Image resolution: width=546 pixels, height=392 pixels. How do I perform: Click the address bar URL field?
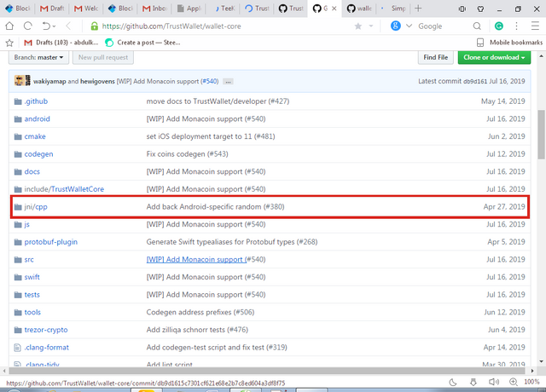point(223,26)
